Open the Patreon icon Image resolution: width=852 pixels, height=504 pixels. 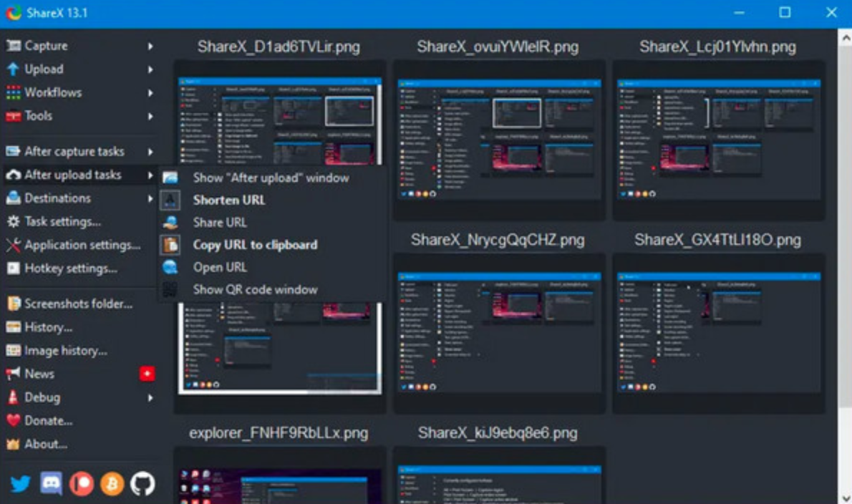coord(82,483)
